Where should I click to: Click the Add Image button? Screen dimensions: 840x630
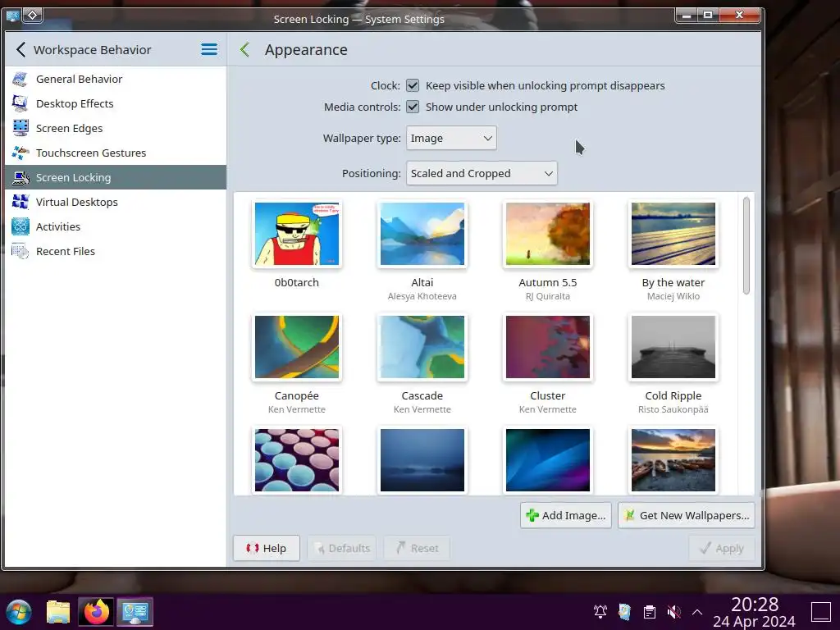(x=566, y=515)
